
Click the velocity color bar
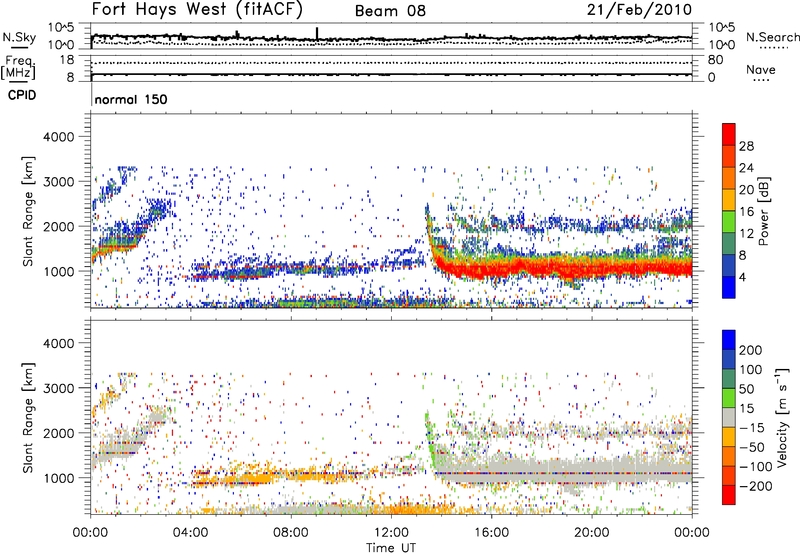click(x=729, y=417)
